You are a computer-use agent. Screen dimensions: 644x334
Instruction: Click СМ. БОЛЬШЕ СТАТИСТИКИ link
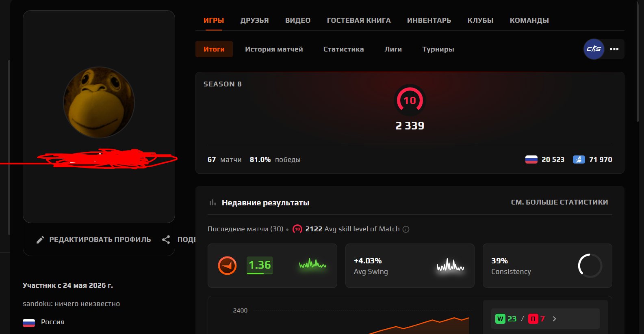click(559, 202)
